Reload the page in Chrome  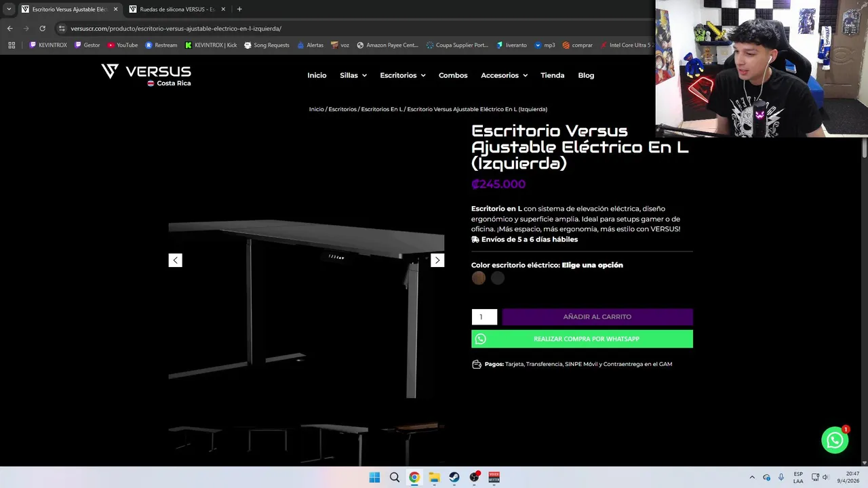pyautogui.click(x=42, y=28)
